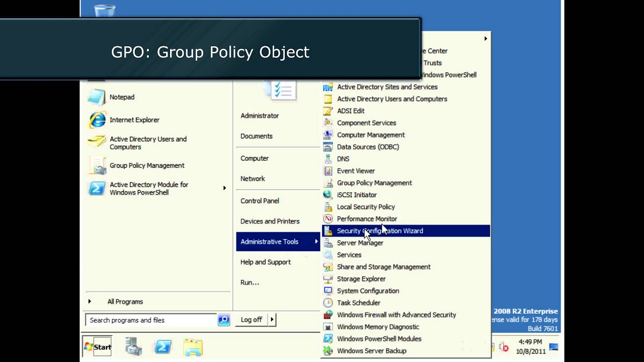Open Control Panel link

pos(260,201)
